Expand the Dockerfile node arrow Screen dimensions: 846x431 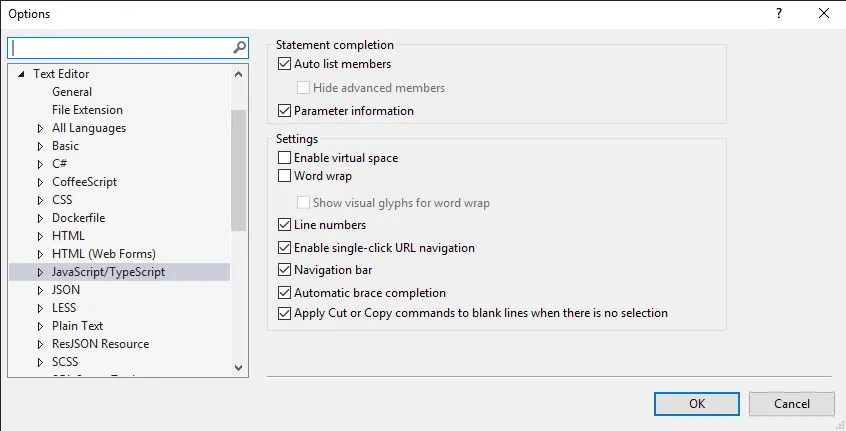tap(40, 218)
